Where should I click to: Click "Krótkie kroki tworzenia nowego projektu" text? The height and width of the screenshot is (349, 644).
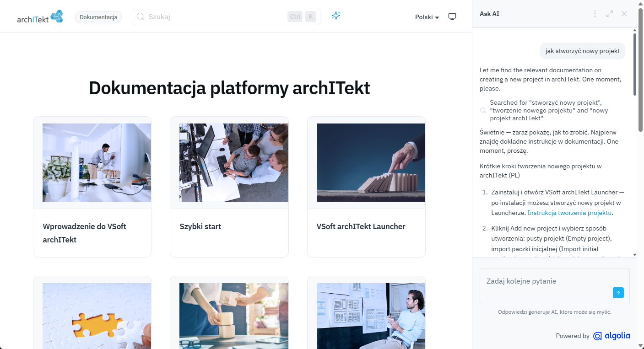click(541, 170)
